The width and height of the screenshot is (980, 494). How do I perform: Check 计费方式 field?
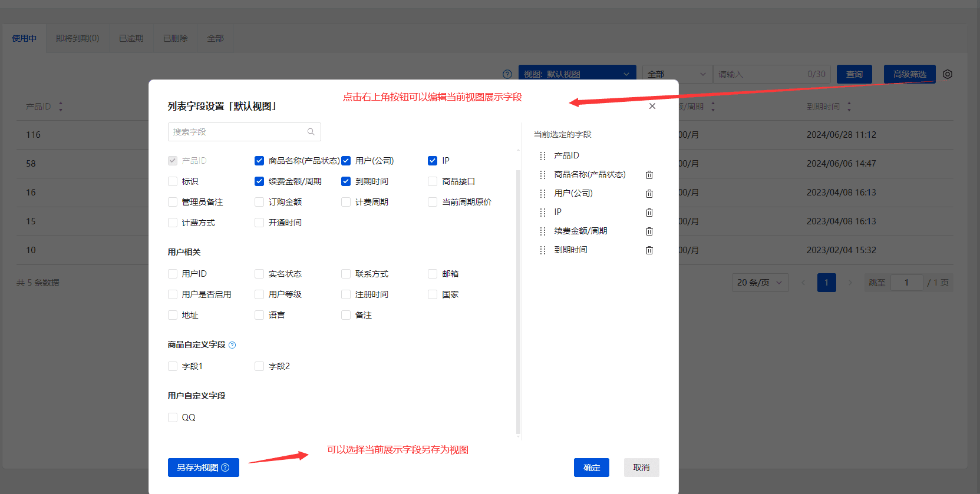[x=173, y=223]
